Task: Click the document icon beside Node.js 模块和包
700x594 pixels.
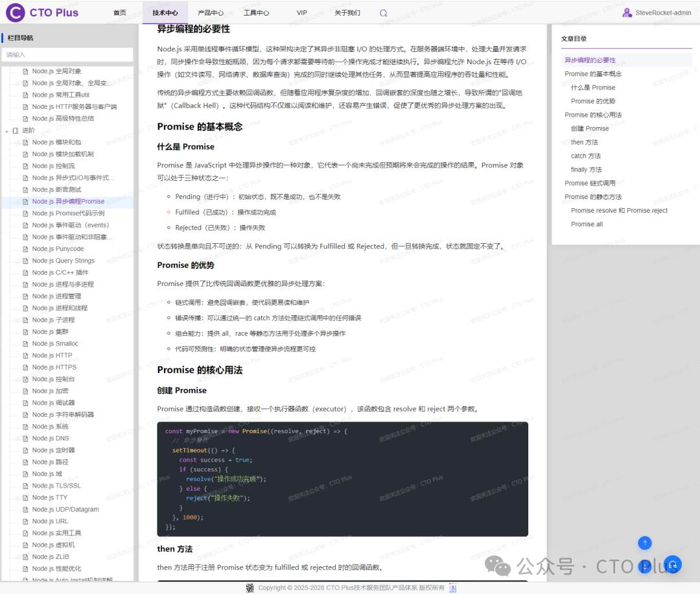Action: 26,141
